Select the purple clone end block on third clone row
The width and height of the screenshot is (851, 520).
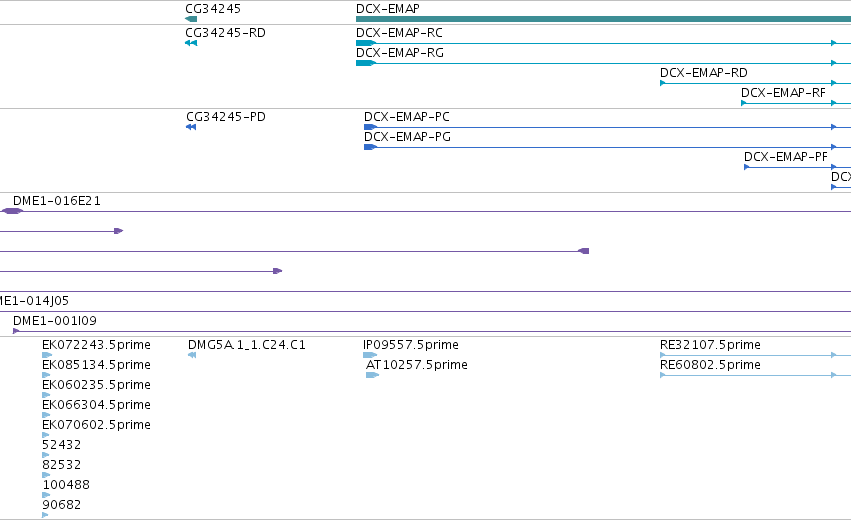(584, 251)
